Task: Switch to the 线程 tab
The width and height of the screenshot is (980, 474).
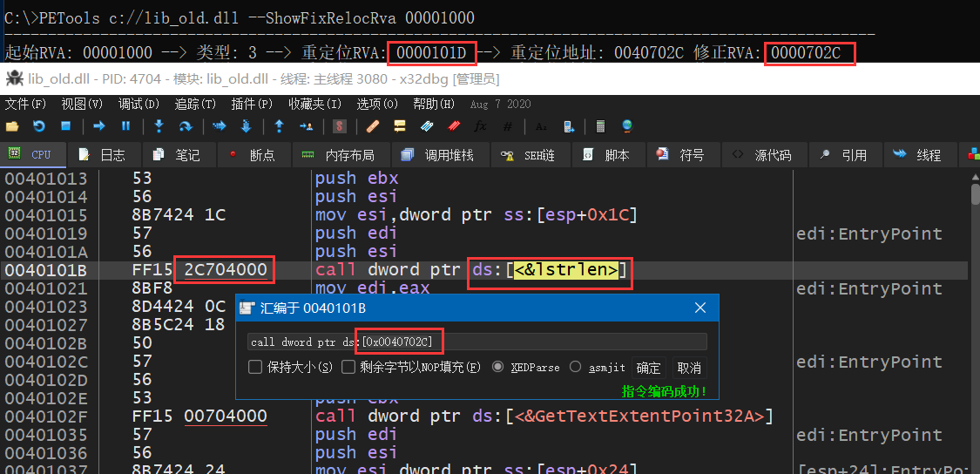Action: [919, 155]
